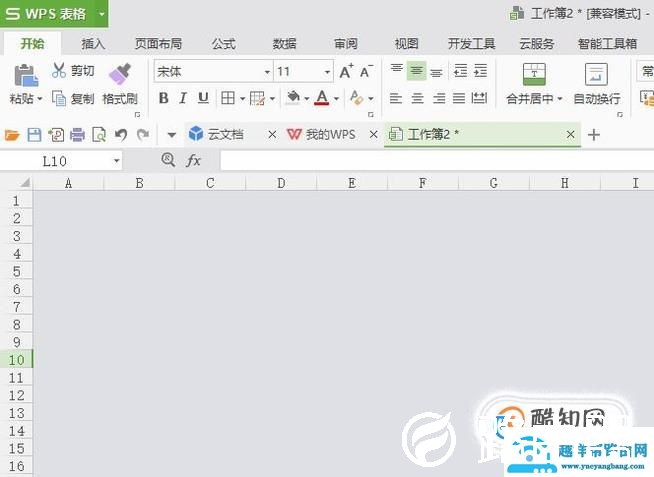Toggle bold formatting
Screen dimensions: 654x477
(164, 98)
